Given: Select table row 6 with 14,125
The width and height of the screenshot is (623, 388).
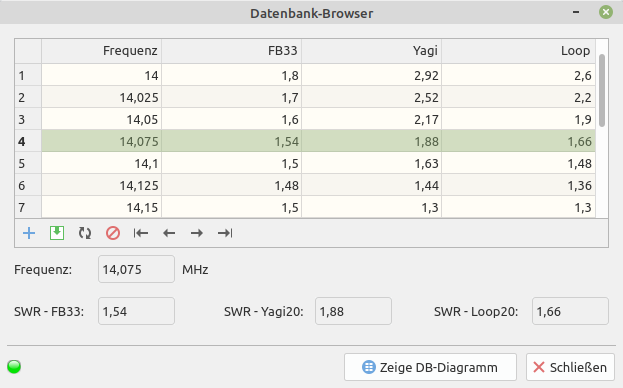Looking at the screenshot, I should point(305,185).
